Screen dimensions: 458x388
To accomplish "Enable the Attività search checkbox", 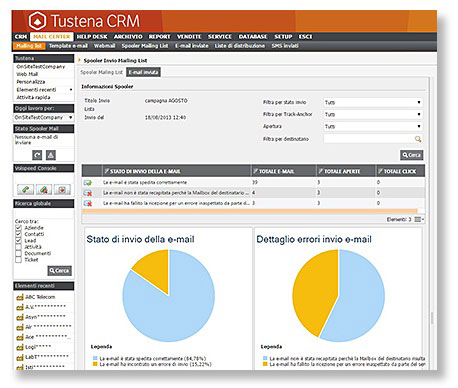I will 19,247.
